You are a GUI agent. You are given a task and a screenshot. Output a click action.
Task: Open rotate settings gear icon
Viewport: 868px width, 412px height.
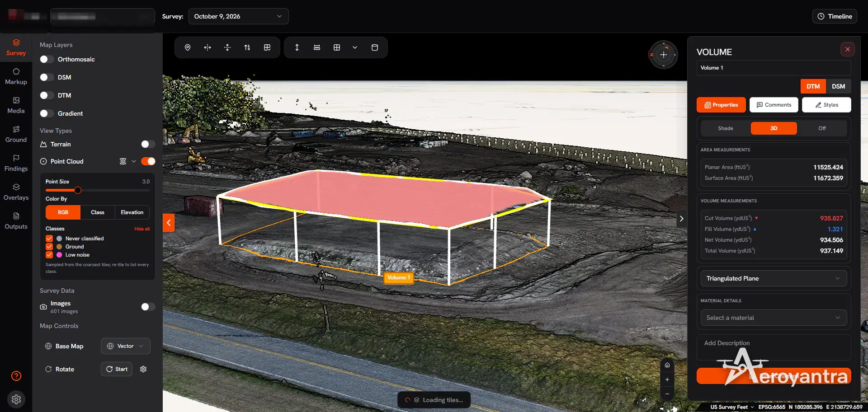[x=143, y=369]
